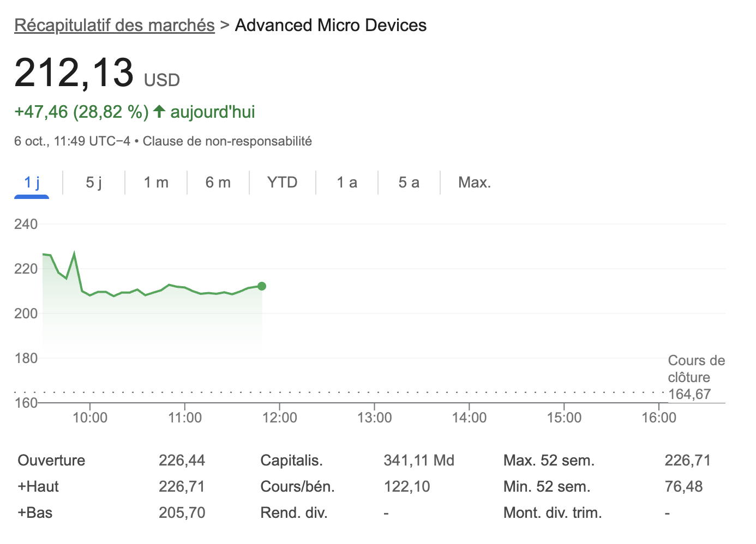756x544 pixels.
Task: Open the Récapitulatif des marchés breadcrumb link
Action: (114, 26)
